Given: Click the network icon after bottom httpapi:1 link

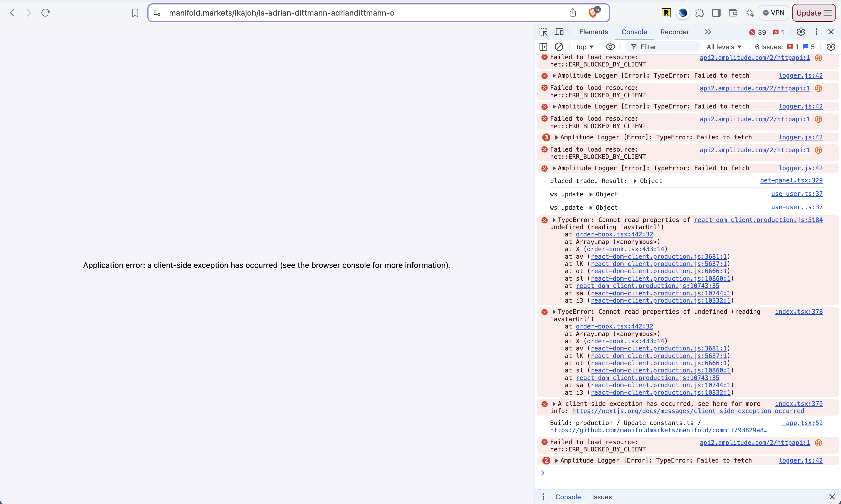Looking at the screenshot, I should 818,443.
